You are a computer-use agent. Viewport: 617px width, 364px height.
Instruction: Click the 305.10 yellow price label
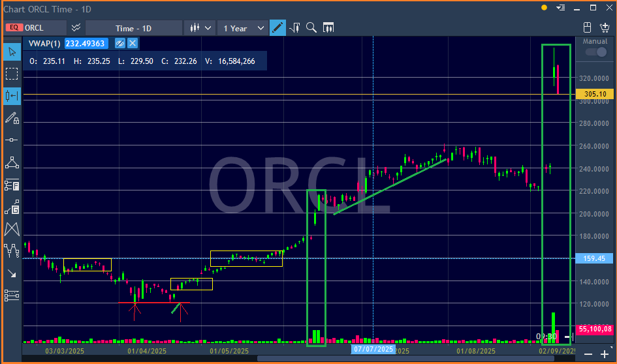point(595,94)
